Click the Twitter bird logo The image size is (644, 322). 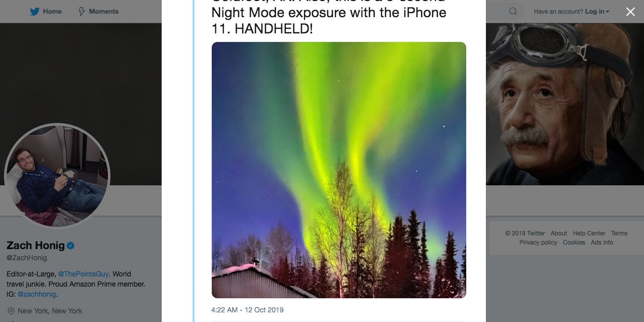click(x=34, y=12)
